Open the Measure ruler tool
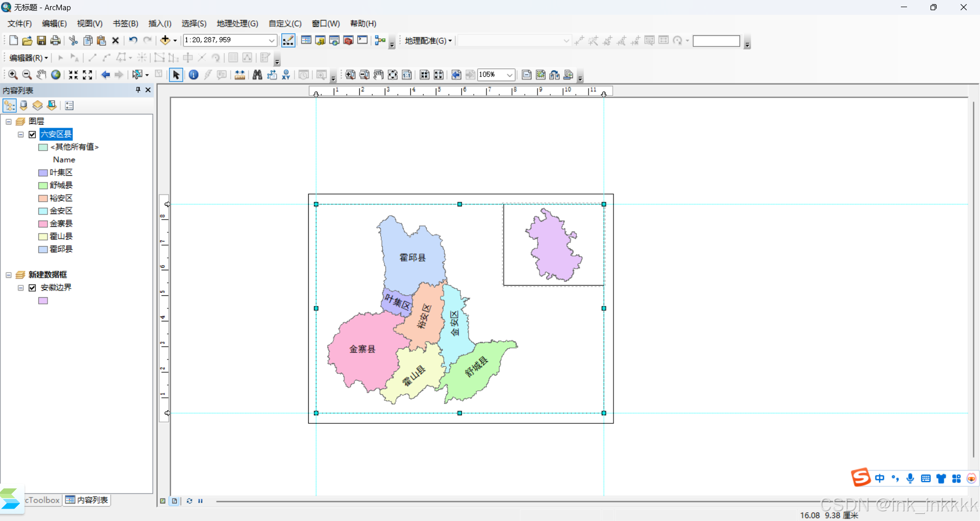Screen dimensions: 980x521 point(240,75)
